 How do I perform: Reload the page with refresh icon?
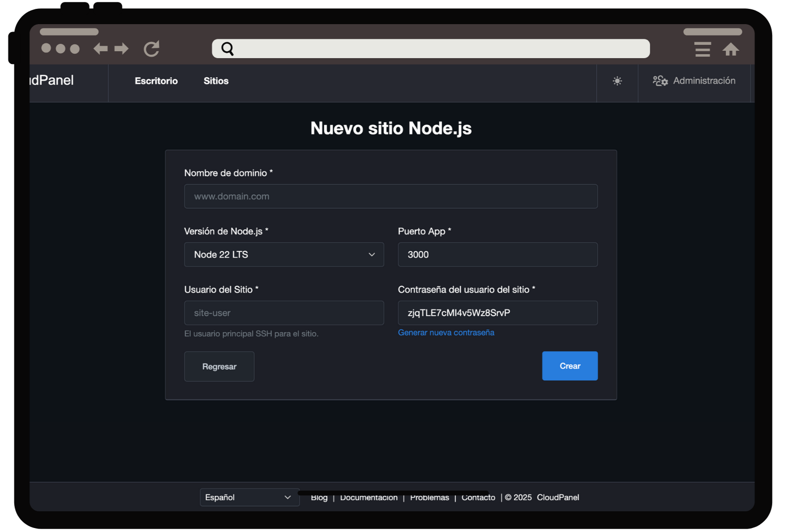click(x=151, y=49)
